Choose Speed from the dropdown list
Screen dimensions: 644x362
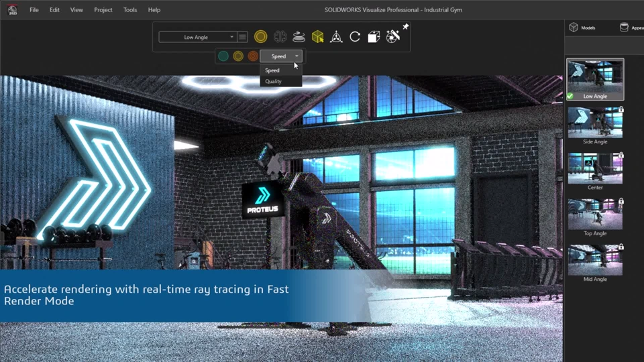point(281,70)
